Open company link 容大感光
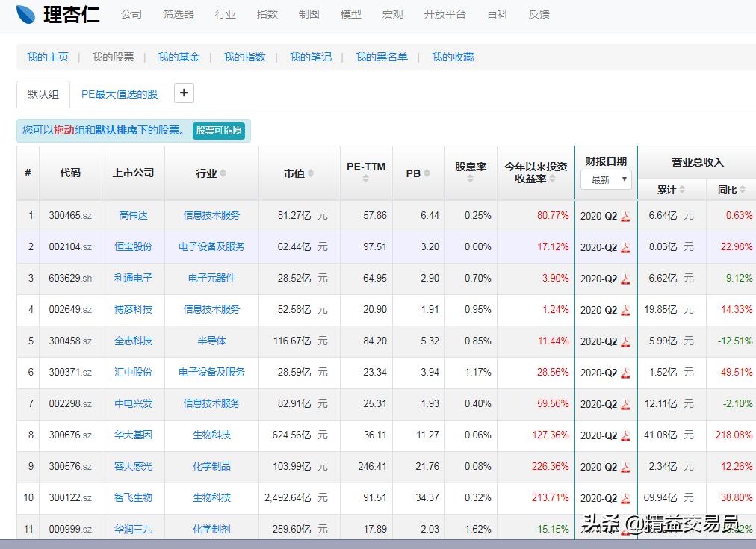The height and width of the screenshot is (549, 756). [x=133, y=466]
